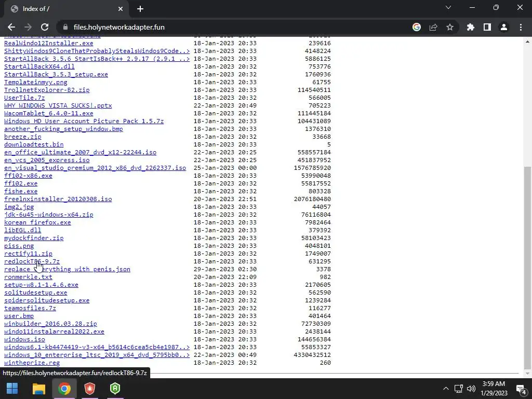
Task: Open Chrome's three-dot menu
Action: (x=521, y=27)
